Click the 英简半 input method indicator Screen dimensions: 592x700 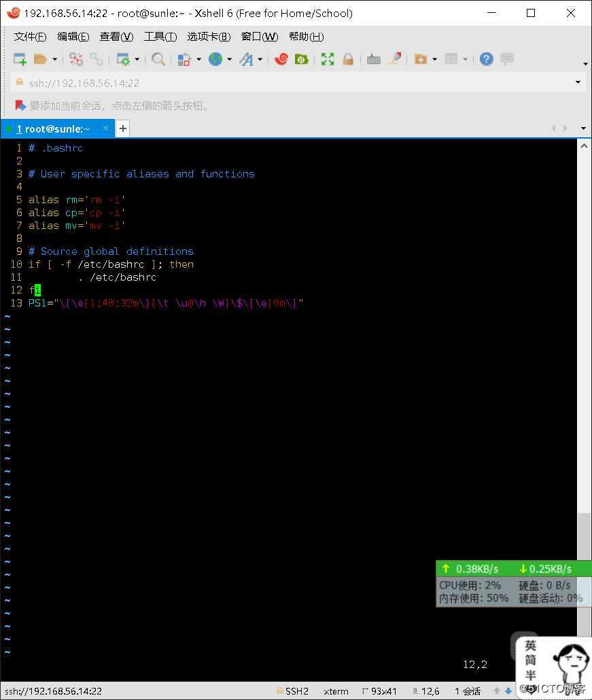pos(530,660)
